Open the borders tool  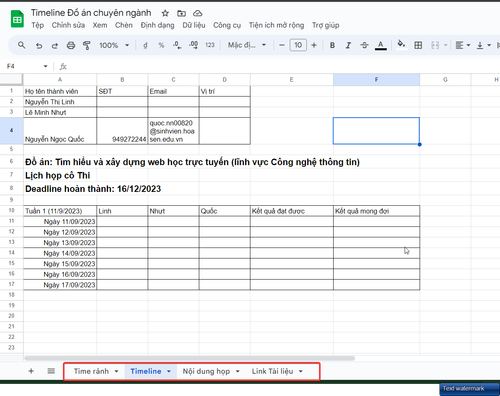click(418, 45)
